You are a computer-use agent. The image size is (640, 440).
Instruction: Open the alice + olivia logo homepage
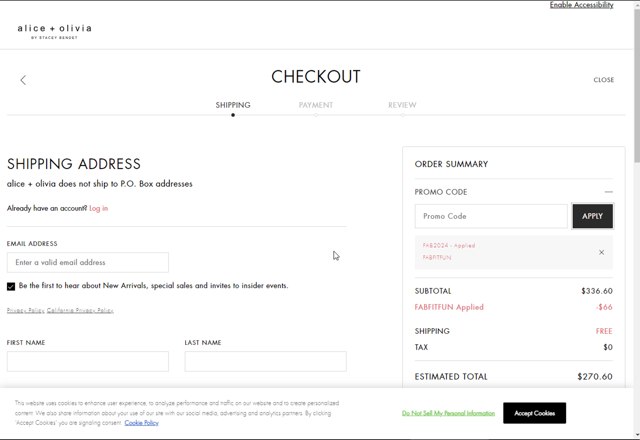pos(54,31)
